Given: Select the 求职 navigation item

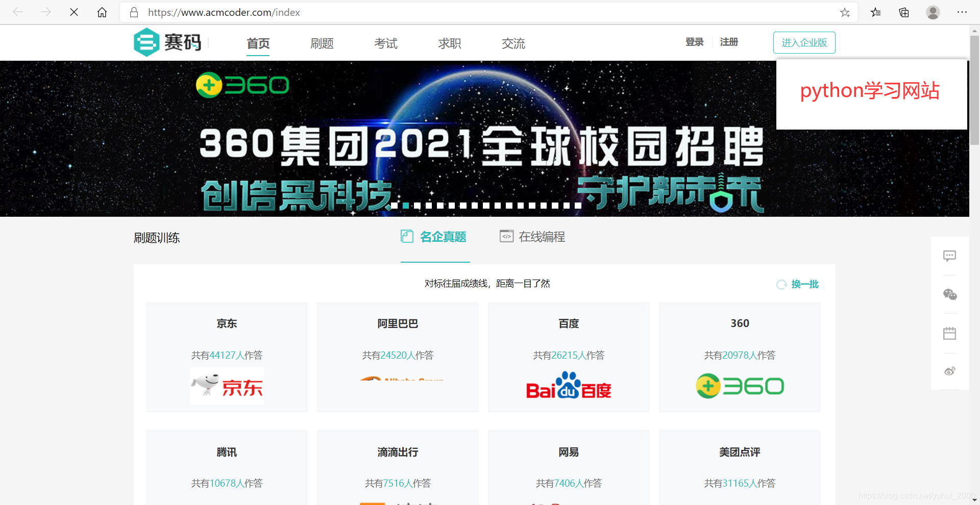Looking at the screenshot, I should click(x=450, y=44).
